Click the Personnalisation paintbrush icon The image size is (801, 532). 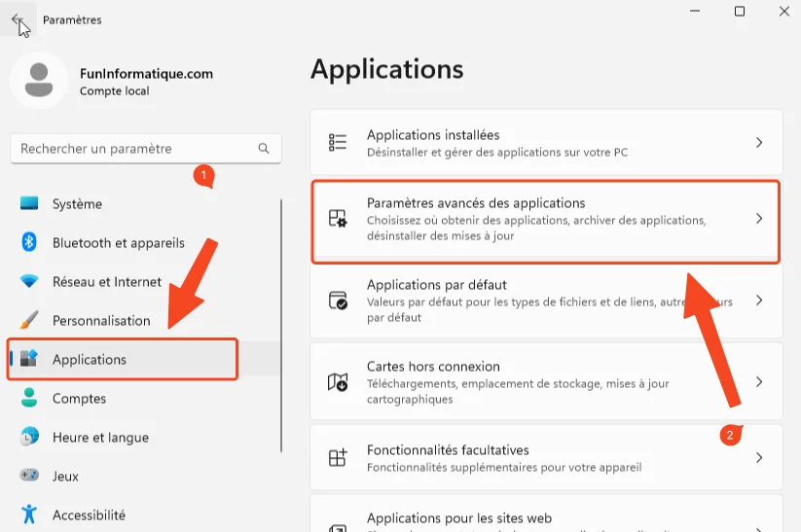click(29, 320)
